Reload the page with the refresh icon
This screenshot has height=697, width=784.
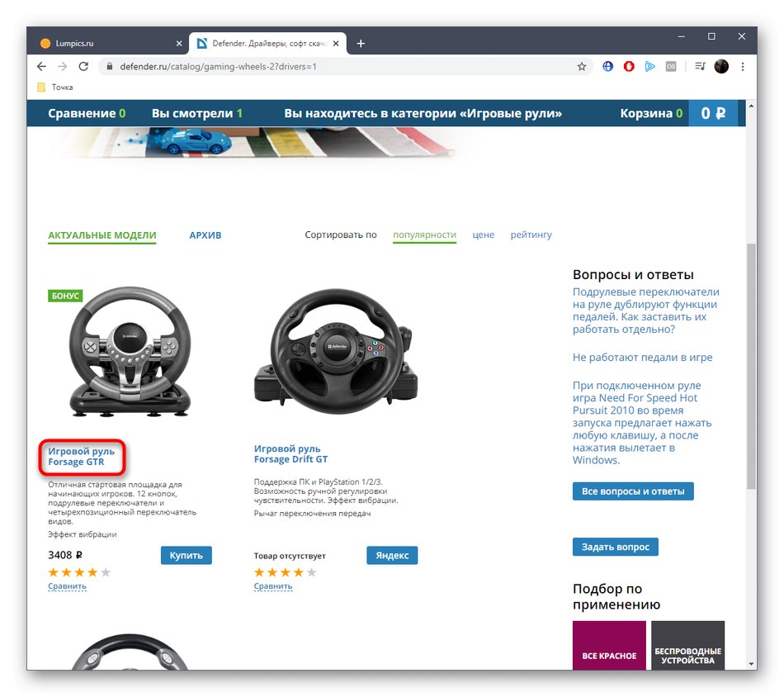point(83,66)
